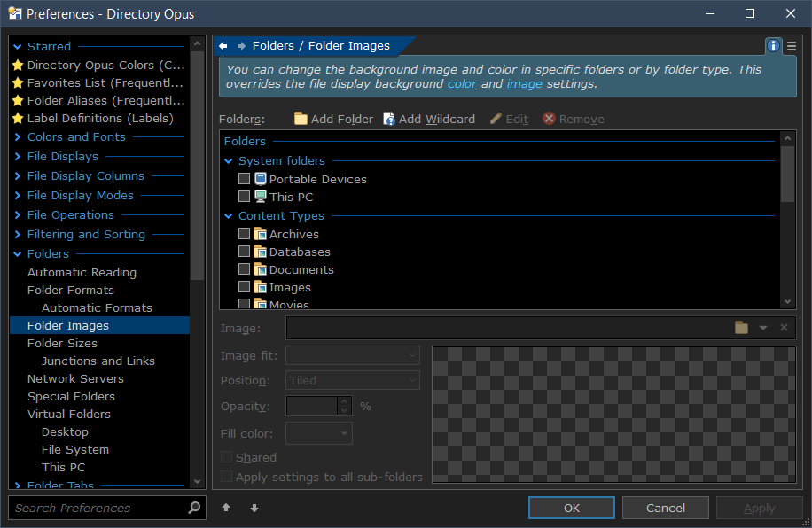812x528 pixels.
Task: Follow the 'color' settings link
Action: tap(462, 84)
